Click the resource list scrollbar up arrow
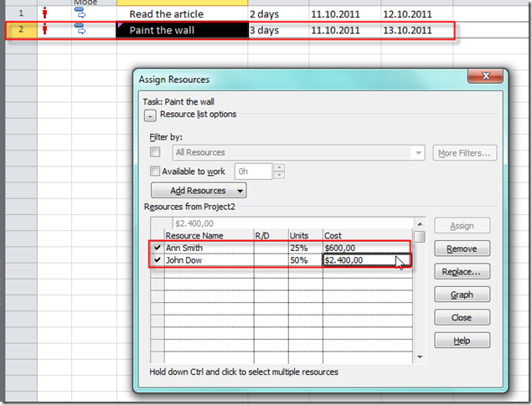 click(420, 224)
